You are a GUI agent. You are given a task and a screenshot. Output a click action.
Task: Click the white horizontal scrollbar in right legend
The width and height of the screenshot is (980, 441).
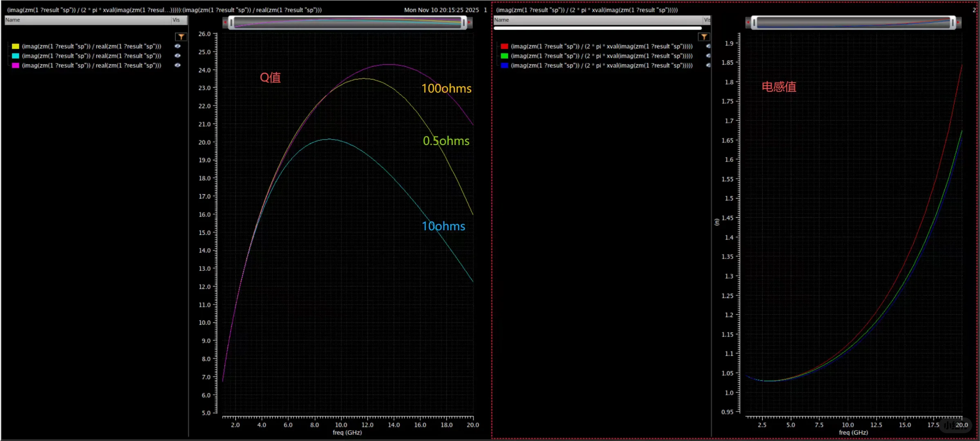(x=597, y=28)
